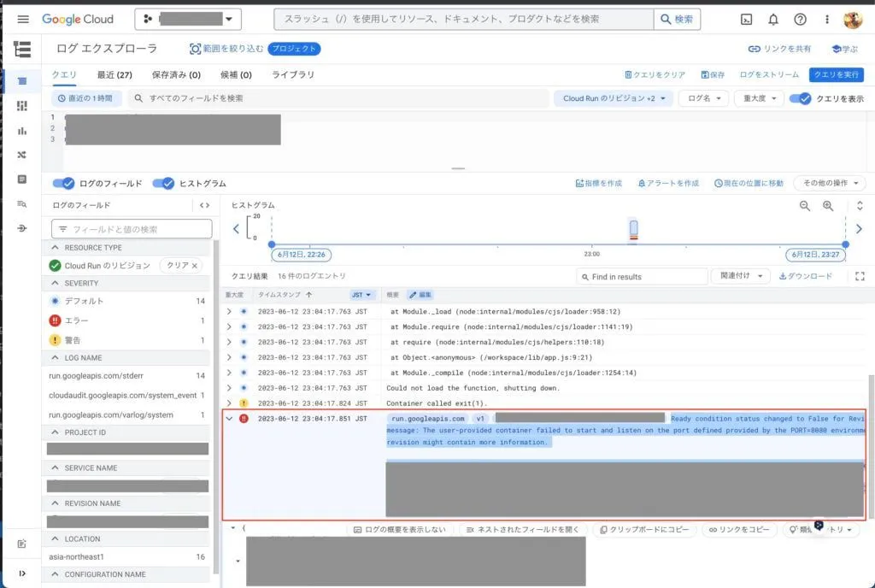Toggle the クエリを表示 switch
The image size is (875, 588).
click(800, 98)
